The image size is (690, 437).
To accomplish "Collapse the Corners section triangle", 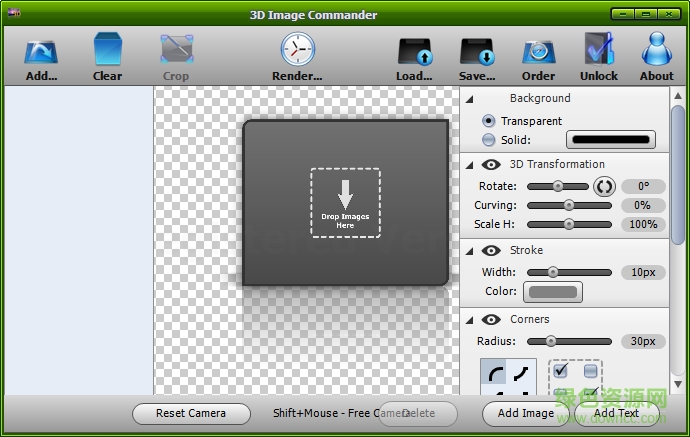I will (470, 320).
